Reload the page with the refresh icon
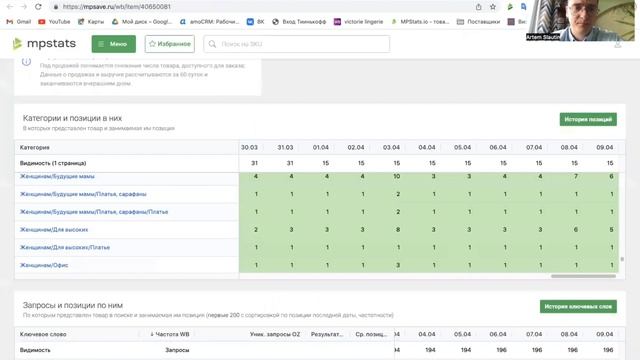The width and height of the screenshot is (640, 360). coord(38,7)
